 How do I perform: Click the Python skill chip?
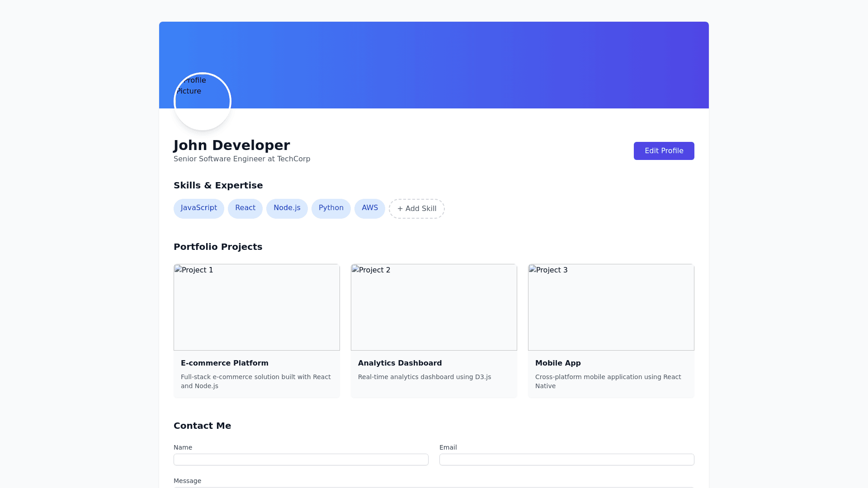coord(331,208)
